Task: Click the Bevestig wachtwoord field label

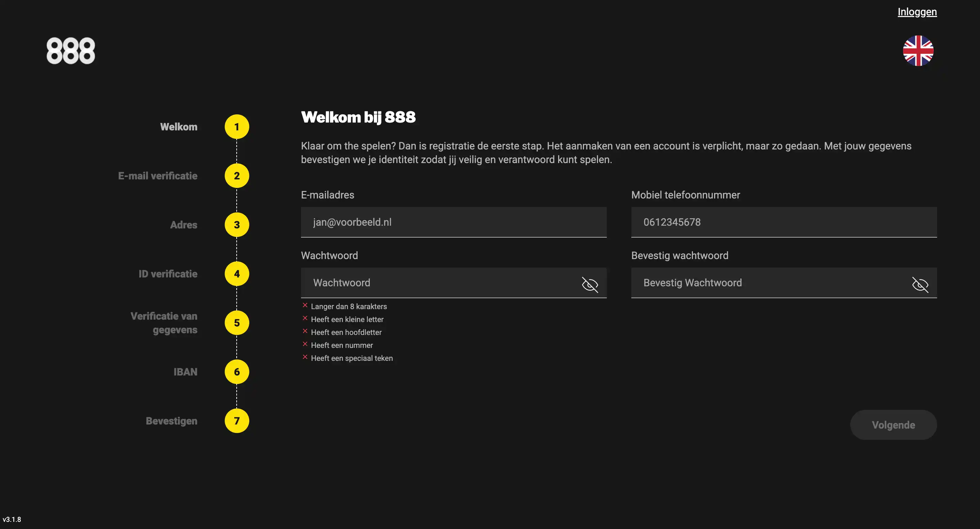Action: pos(680,255)
